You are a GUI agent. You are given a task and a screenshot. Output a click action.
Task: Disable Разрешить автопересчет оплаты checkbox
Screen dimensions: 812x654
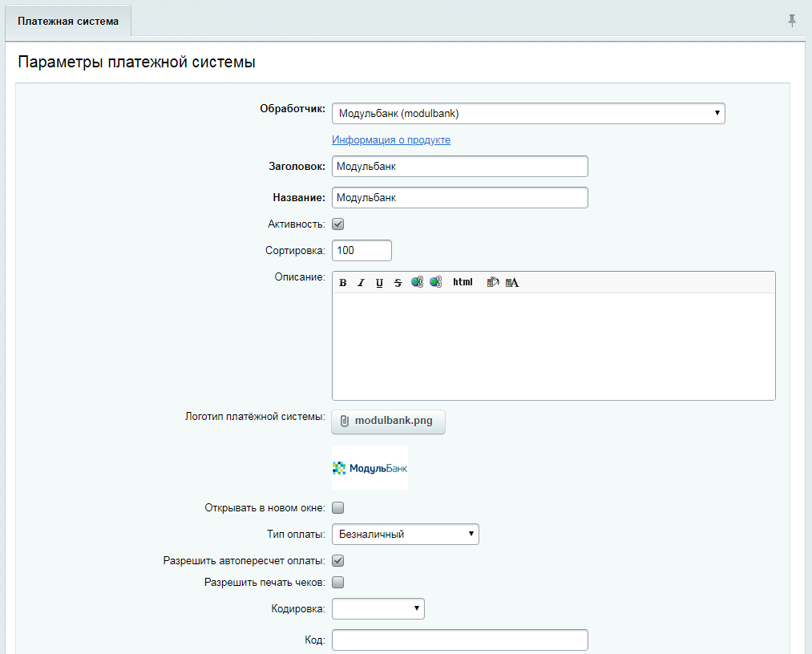[338, 560]
